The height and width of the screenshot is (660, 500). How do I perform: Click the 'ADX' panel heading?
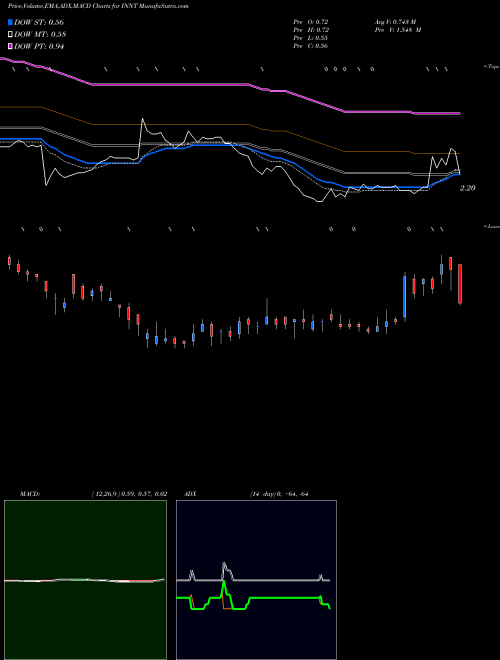(190, 494)
